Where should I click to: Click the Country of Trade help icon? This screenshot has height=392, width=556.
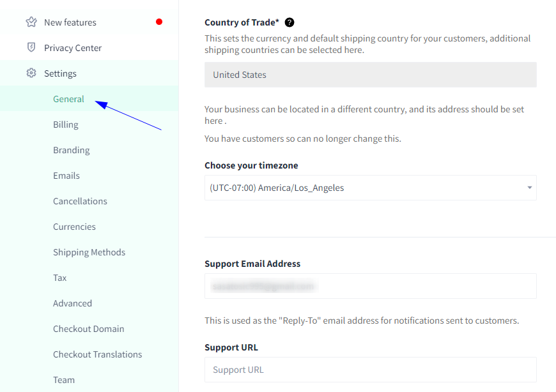coord(290,22)
